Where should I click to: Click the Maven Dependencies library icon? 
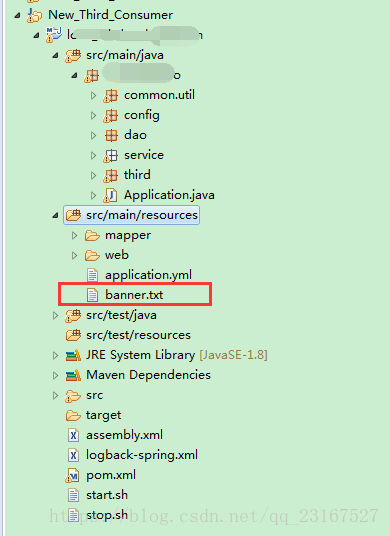[x=73, y=375]
